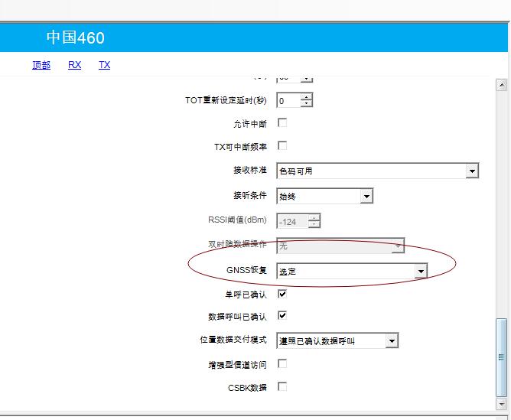Enable the 允许中断 checkbox
This screenshot has width=511, height=420.
[282, 122]
